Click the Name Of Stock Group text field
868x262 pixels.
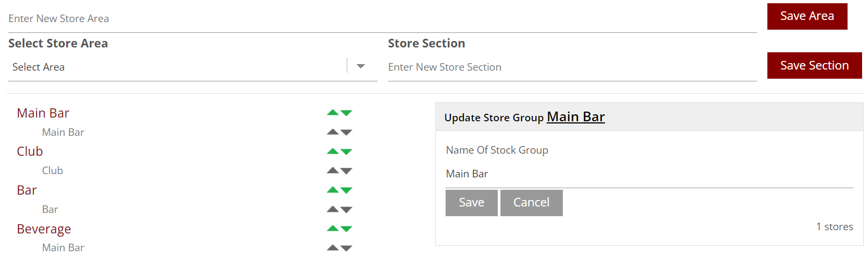coord(649,174)
